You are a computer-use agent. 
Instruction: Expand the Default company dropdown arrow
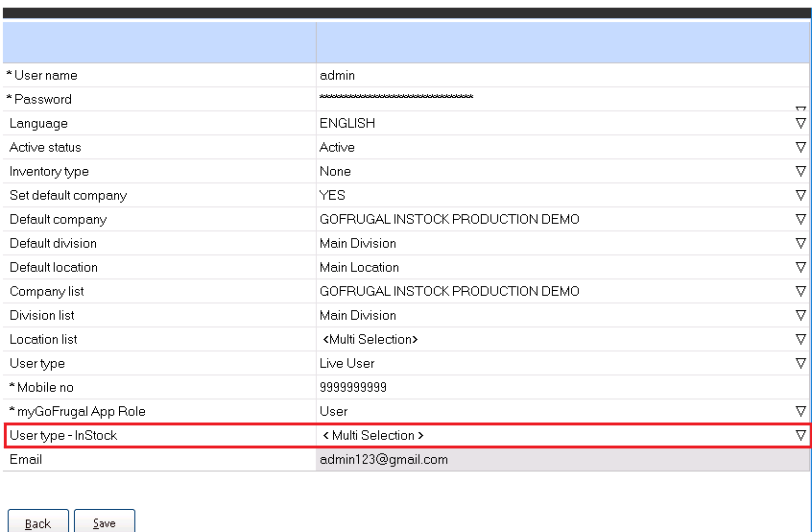(800, 219)
